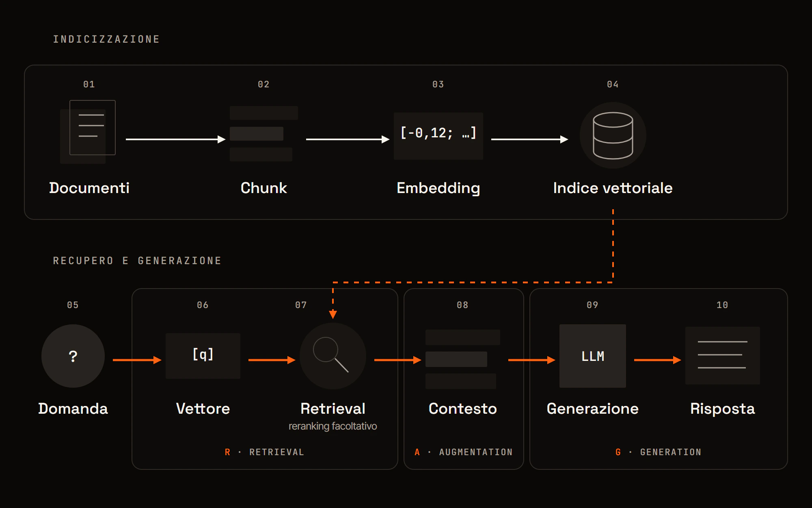Click step number 06

[203, 305]
